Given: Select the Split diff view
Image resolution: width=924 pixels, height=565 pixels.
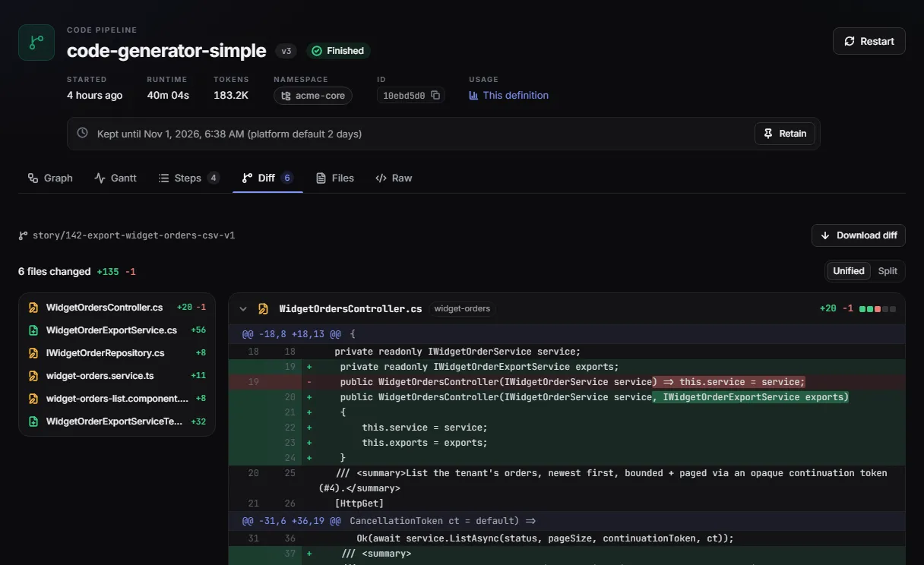Looking at the screenshot, I should [x=888, y=271].
